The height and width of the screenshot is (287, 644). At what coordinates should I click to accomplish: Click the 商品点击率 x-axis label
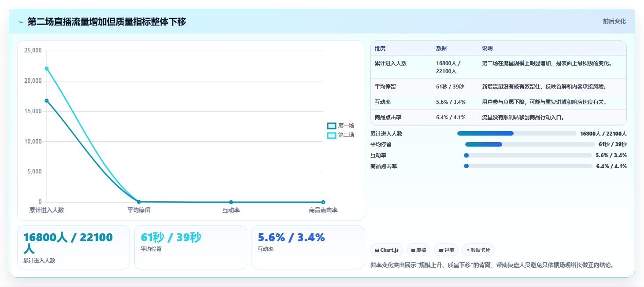click(323, 210)
